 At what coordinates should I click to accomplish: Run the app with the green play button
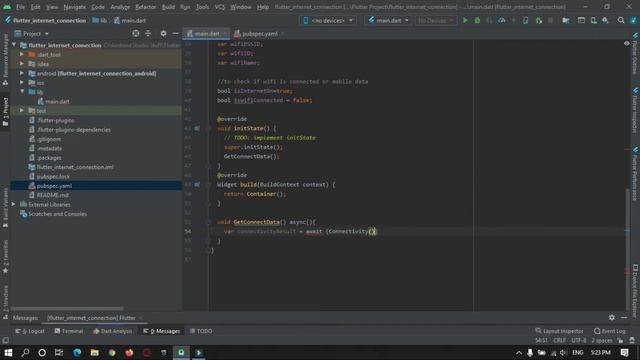(465, 20)
